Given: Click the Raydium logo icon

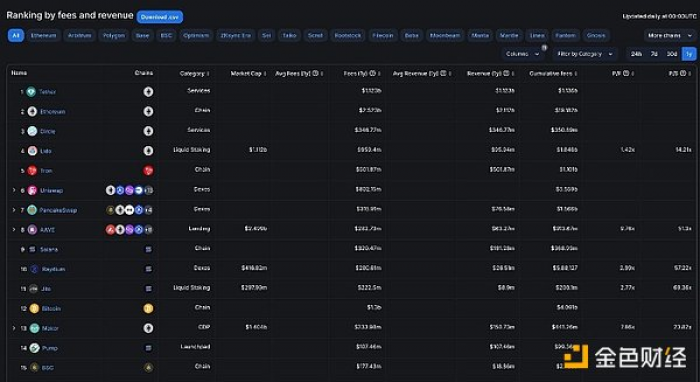Looking at the screenshot, I should 34,269.
